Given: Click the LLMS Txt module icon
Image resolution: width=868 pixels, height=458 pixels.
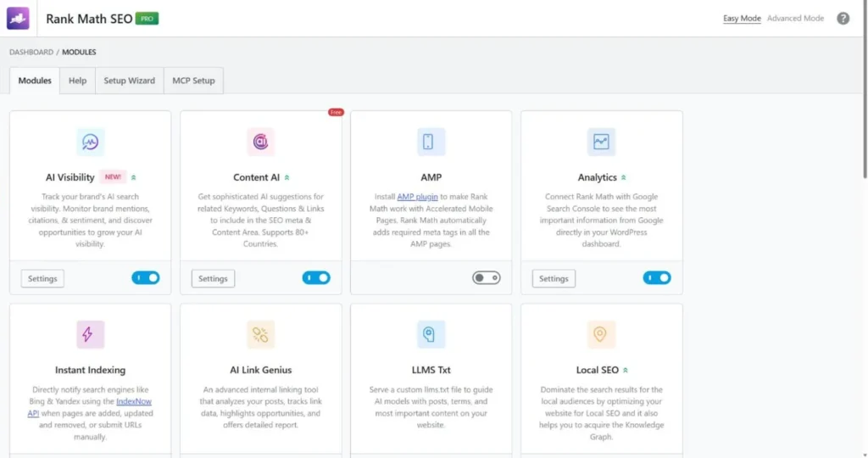Looking at the screenshot, I should 431,334.
